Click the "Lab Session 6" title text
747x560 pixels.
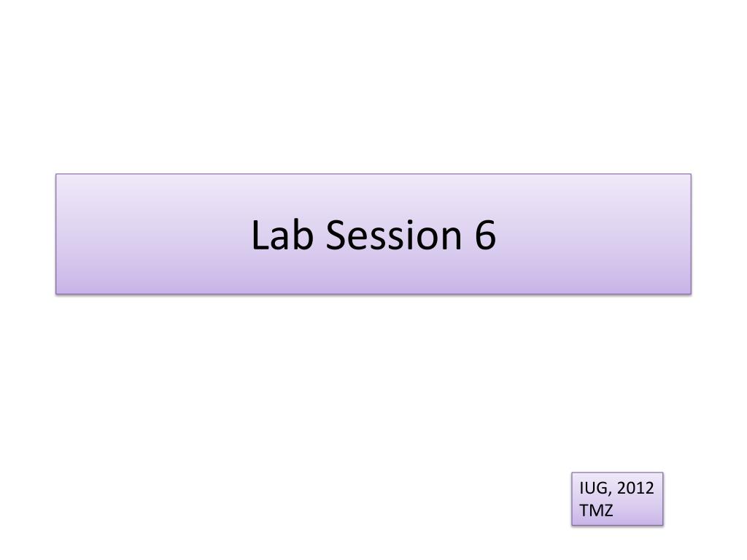[x=373, y=234]
